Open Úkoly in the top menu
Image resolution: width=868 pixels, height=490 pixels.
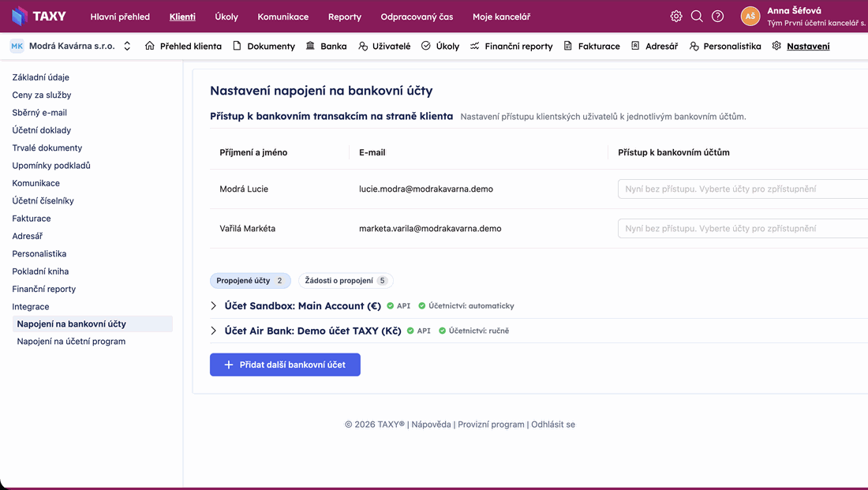point(226,17)
